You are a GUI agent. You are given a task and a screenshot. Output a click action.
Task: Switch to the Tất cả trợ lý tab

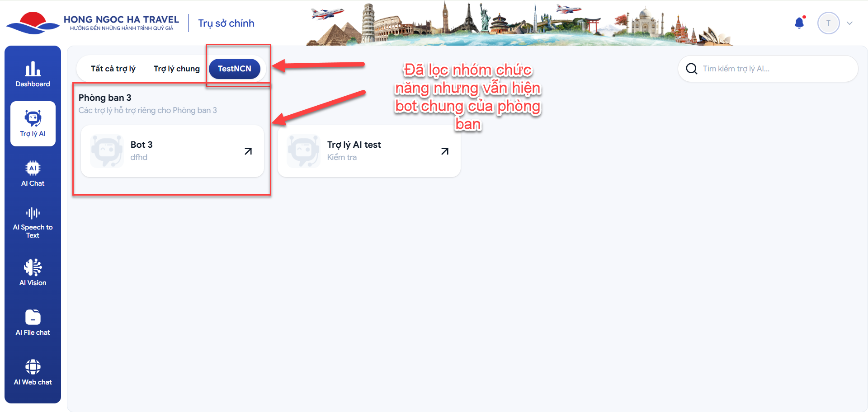pyautogui.click(x=113, y=69)
